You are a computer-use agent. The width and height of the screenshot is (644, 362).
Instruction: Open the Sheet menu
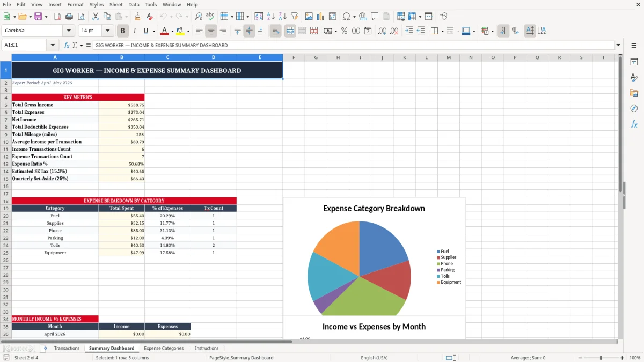click(x=116, y=4)
